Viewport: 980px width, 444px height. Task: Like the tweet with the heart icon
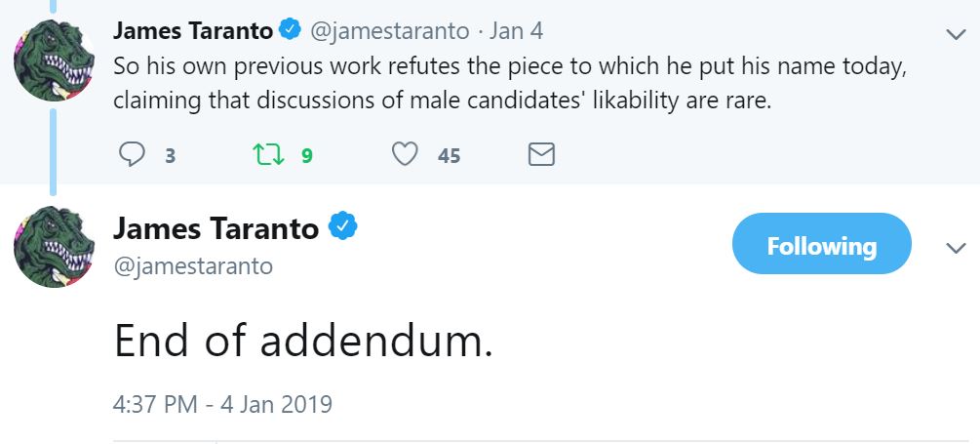(x=405, y=154)
